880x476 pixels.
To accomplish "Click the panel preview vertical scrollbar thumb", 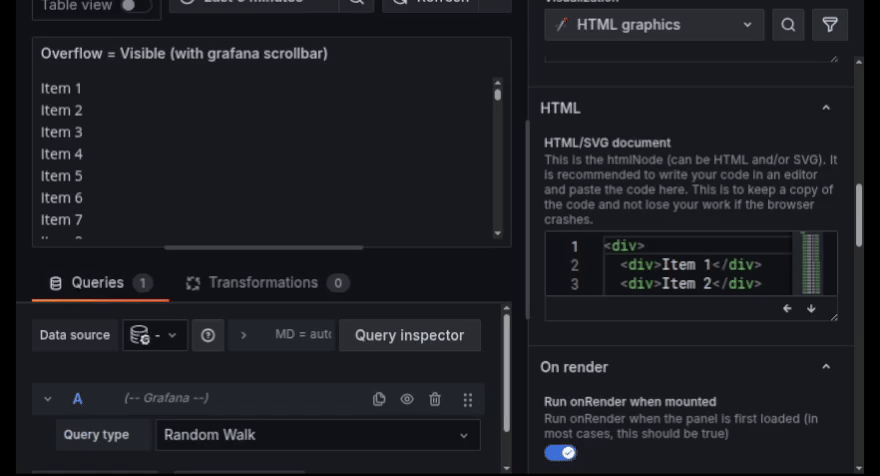I will [x=497, y=95].
